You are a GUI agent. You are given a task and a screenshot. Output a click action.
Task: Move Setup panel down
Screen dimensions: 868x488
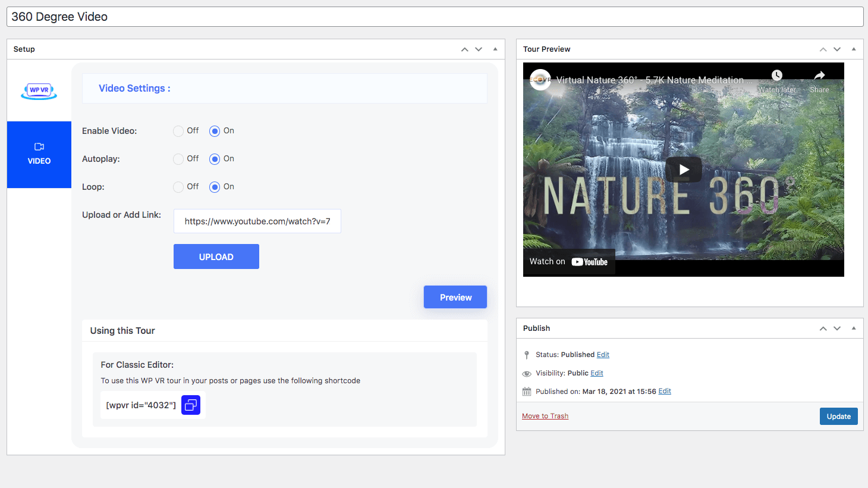click(479, 49)
